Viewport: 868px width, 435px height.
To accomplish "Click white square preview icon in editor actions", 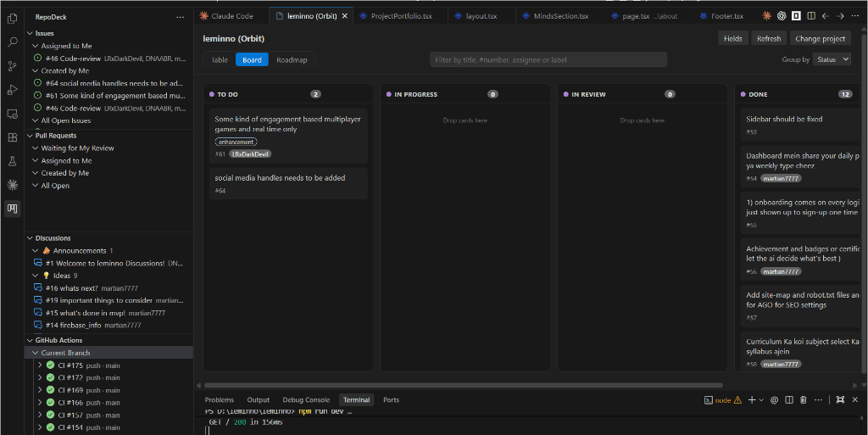I will tap(796, 16).
